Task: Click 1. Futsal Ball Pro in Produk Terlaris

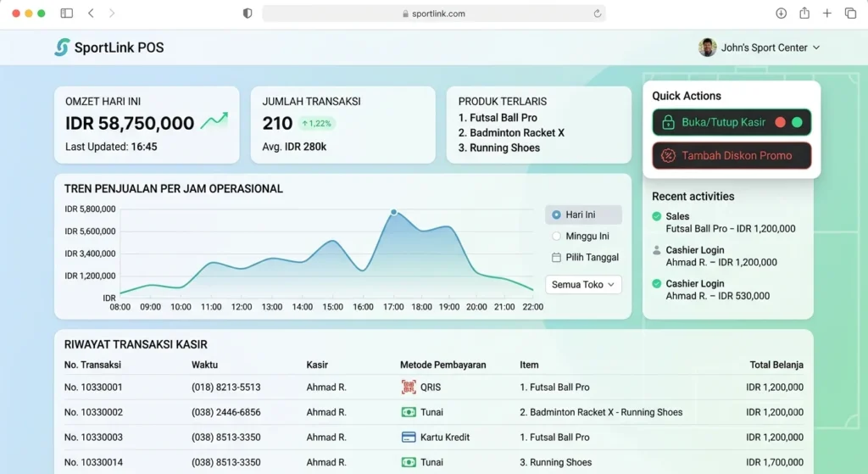Action: pos(498,117)
